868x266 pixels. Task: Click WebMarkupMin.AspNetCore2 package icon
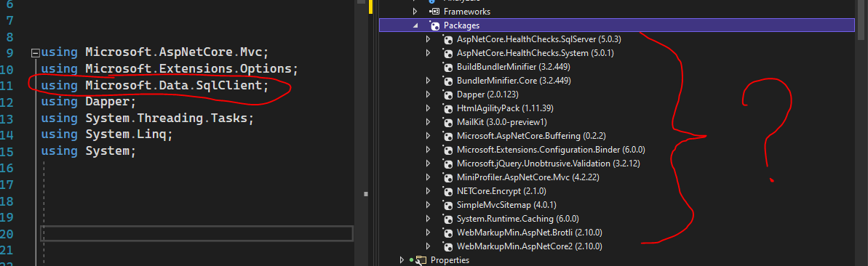point(448,246)
